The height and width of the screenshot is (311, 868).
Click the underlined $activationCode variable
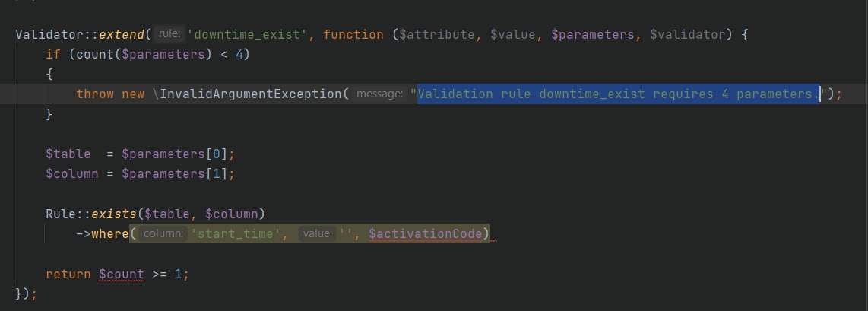(425, 233)
